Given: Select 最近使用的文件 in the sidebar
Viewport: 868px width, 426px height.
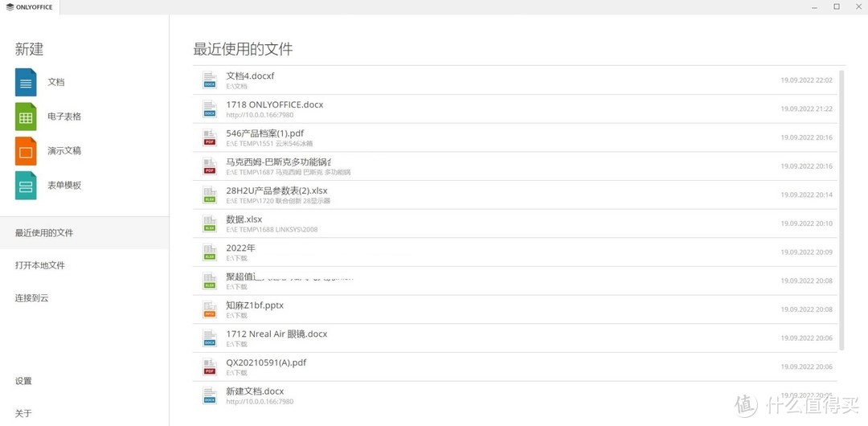Looking at the screenshot, I should [84, 232].
